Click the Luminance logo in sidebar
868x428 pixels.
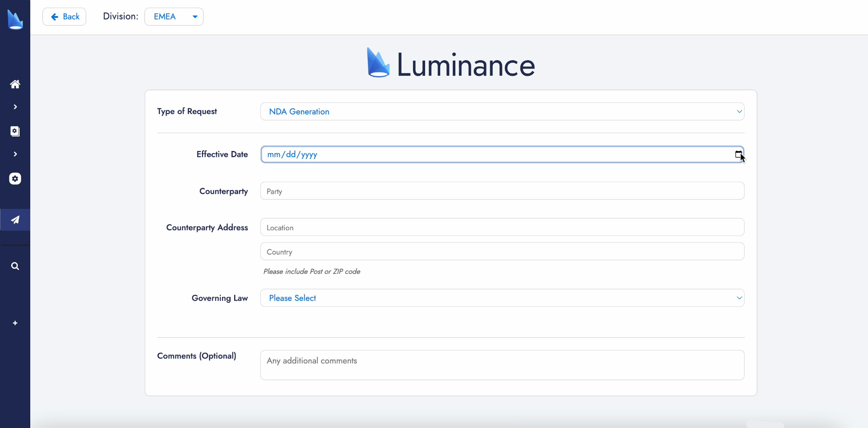(x=15, y=20)
